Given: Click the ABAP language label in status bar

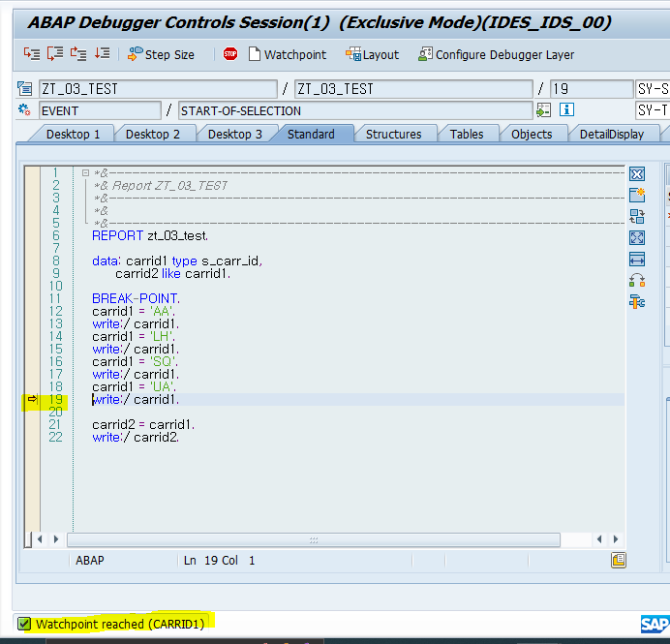Looking at the screenshot, I should (x=90, y=561).
